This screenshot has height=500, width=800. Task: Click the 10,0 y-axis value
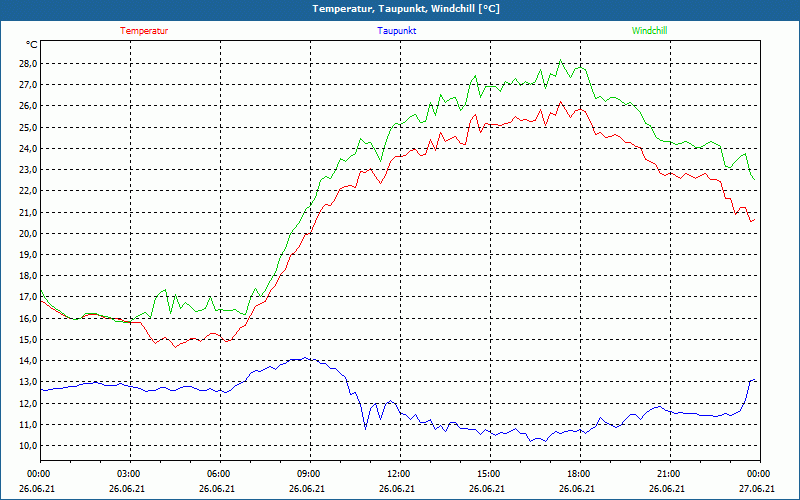point(28,445)
